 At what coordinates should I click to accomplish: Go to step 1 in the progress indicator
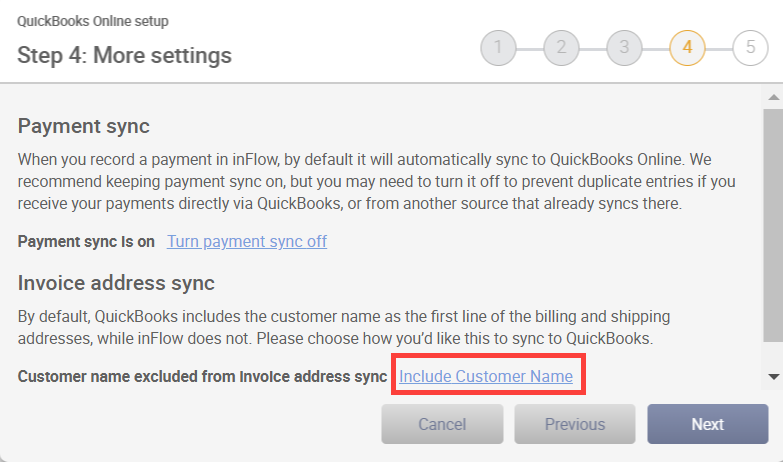click(x=498, y=48)
